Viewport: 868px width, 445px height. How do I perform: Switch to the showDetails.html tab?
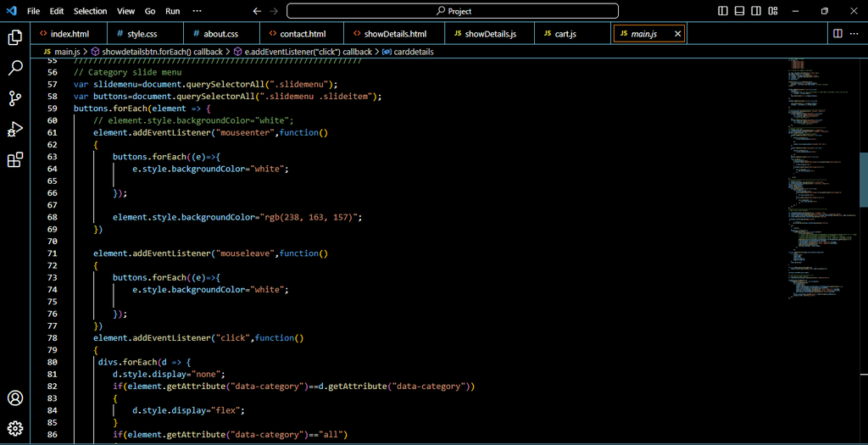394,34
